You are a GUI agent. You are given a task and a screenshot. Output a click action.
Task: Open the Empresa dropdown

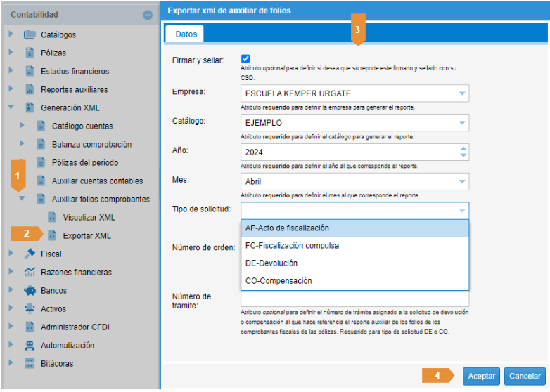point(461,93)
